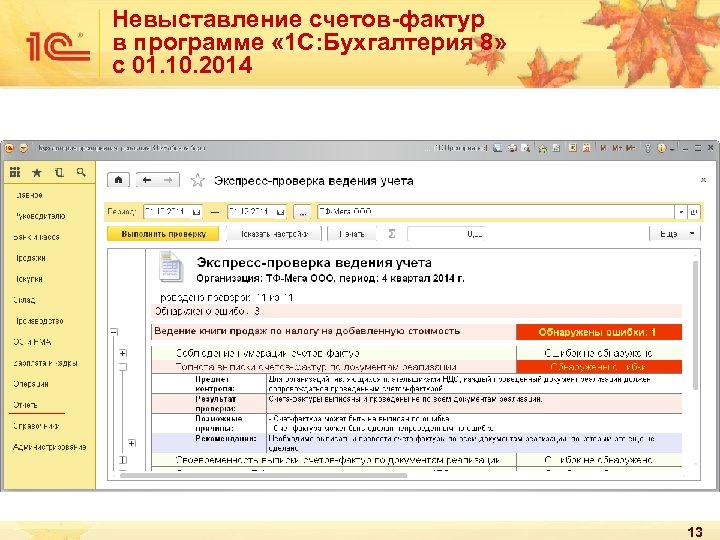
Task: Expand Своевременность выписки счетов-фактур row
Action: point(123,460)
